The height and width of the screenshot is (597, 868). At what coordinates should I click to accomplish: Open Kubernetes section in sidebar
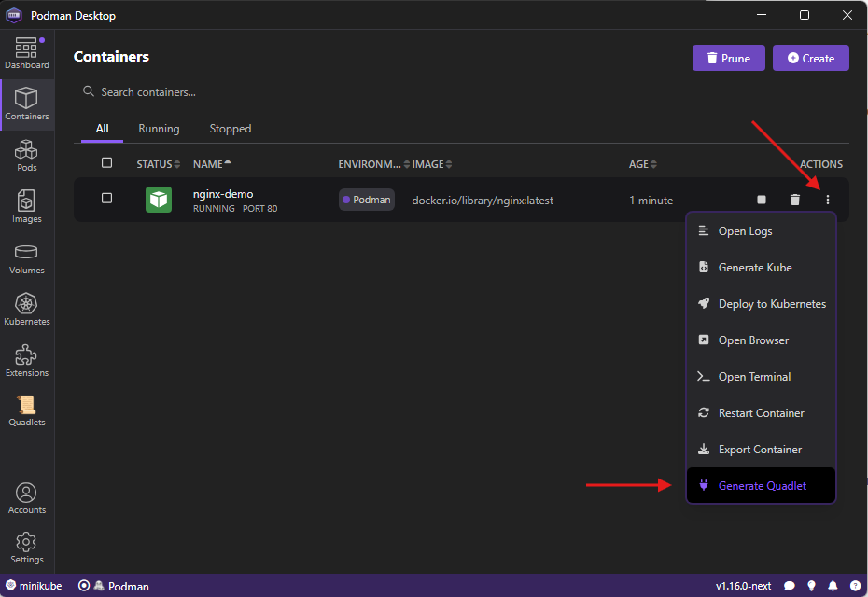[27, 310]
